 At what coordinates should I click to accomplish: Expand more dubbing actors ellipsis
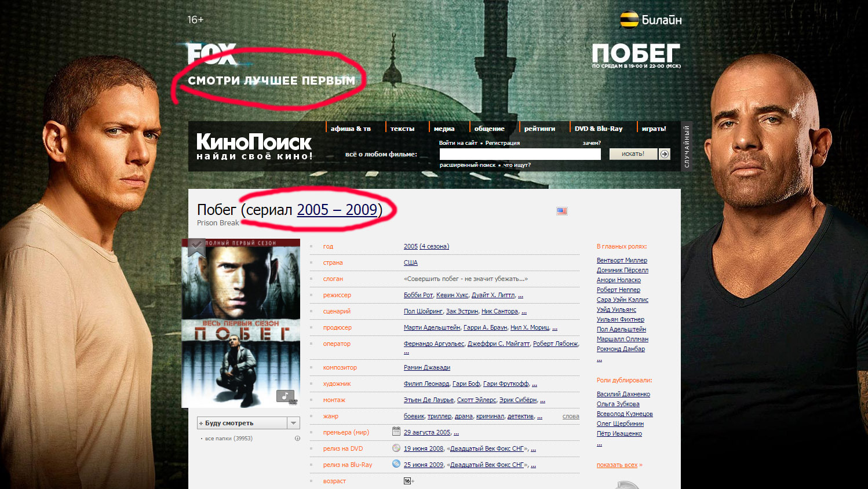point(599,444)
